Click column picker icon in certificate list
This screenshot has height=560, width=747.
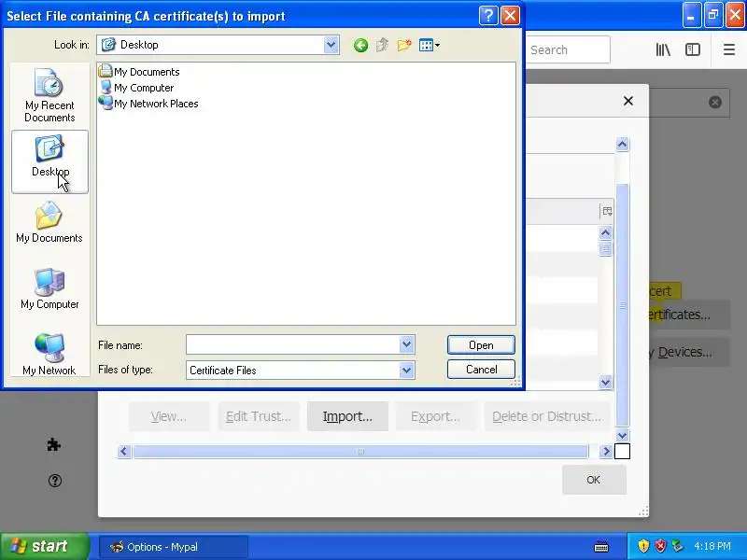tap(607, 212)
